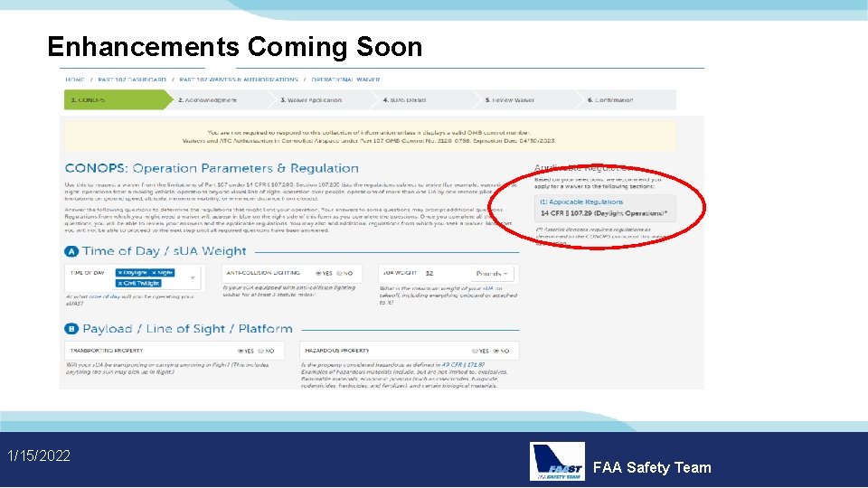The width and height of the screenshot is (868, 488).
Task: Open step 6 Confirmation
Action: pyautogui.click(x=610, y=100)
